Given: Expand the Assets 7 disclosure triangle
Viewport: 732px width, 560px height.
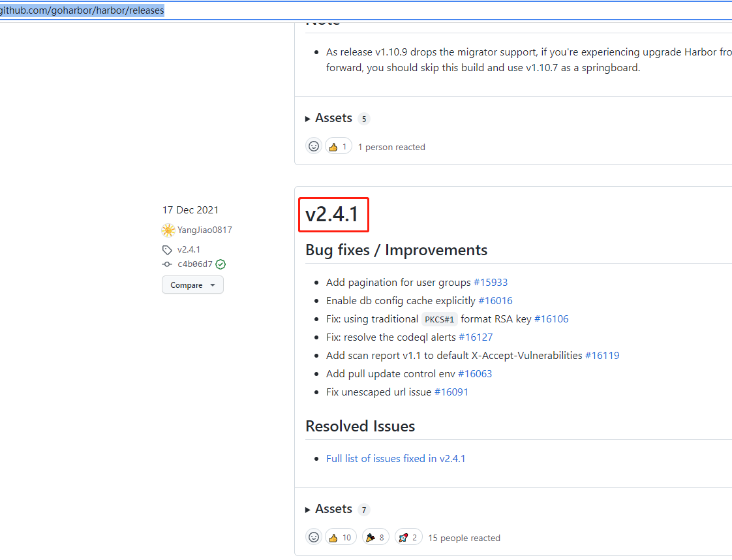Looking at the screenshot, I should 308,510.
